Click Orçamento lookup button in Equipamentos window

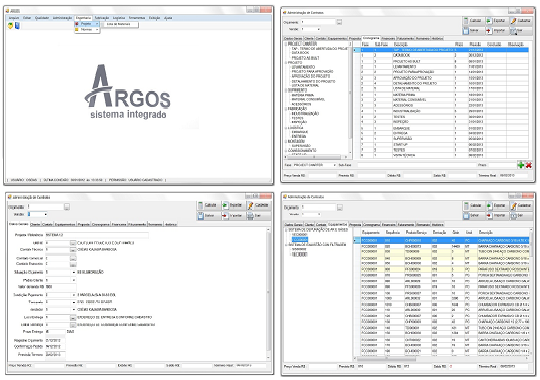[340, 207]
